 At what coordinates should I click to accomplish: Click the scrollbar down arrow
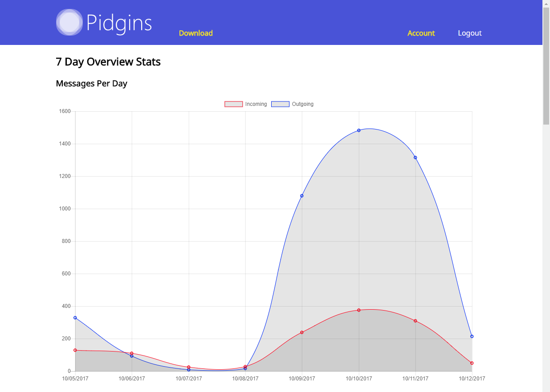pos(546,388)
